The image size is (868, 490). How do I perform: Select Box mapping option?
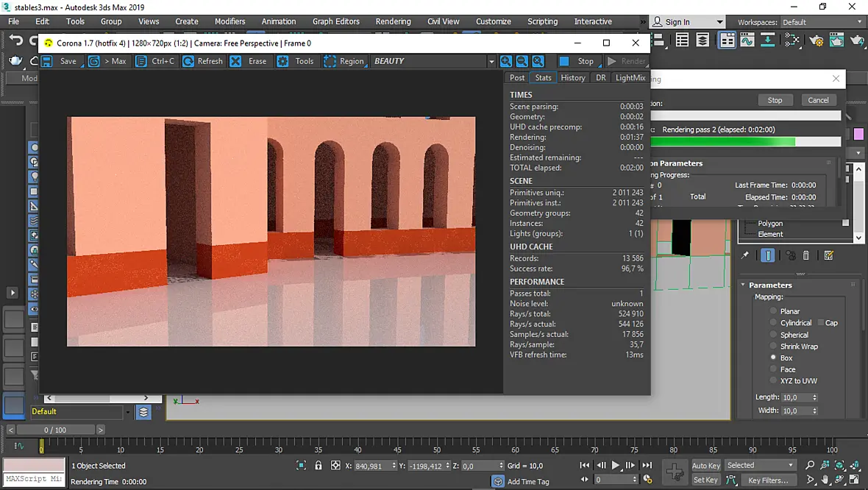coord(773,358)
